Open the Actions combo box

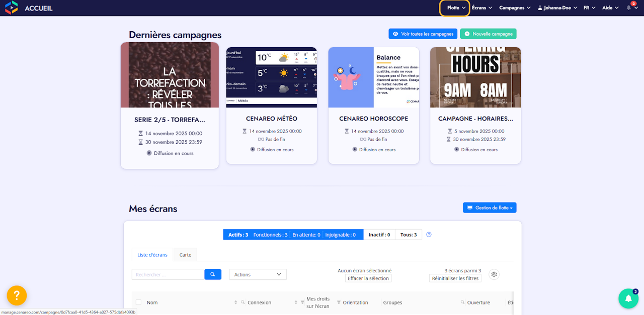coord(258,274)
